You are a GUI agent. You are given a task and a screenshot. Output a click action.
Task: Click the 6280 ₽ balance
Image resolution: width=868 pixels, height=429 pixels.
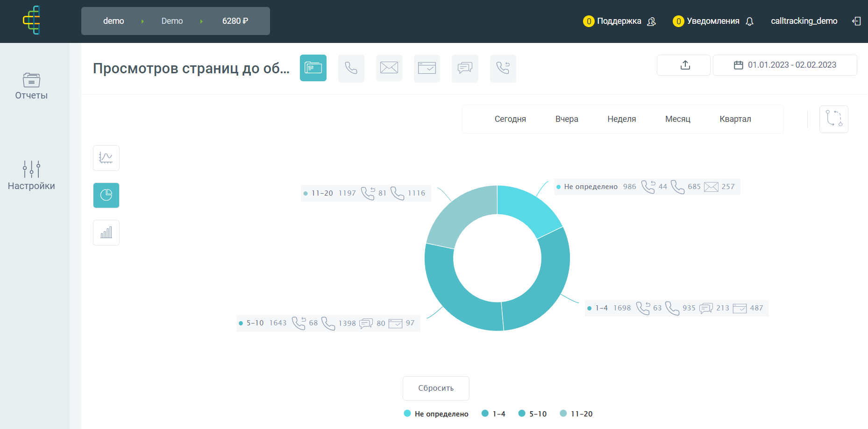[x=235, y=21]
